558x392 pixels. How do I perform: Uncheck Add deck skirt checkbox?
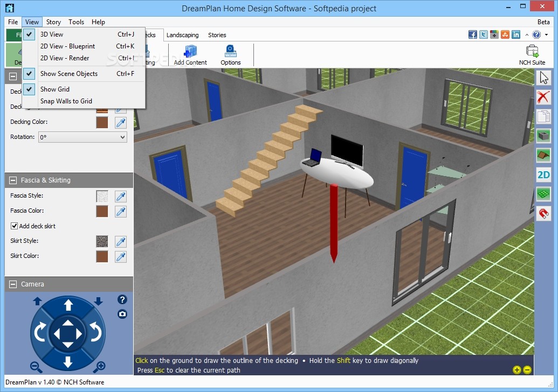tap(14, 226)
